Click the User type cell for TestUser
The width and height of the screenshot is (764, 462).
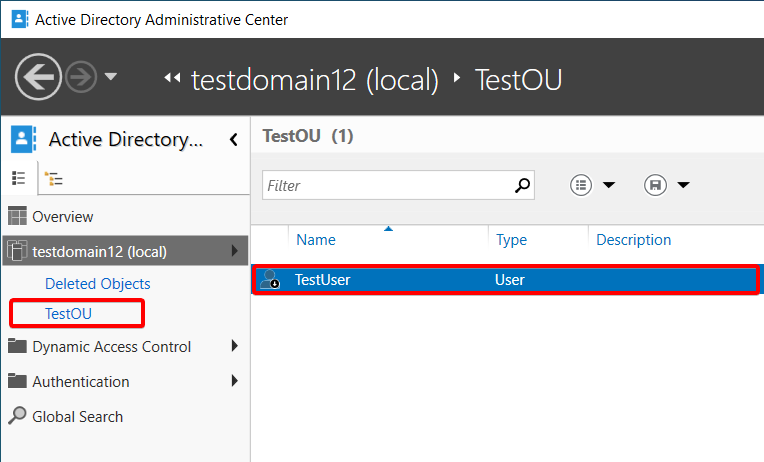tap(510, 280)
